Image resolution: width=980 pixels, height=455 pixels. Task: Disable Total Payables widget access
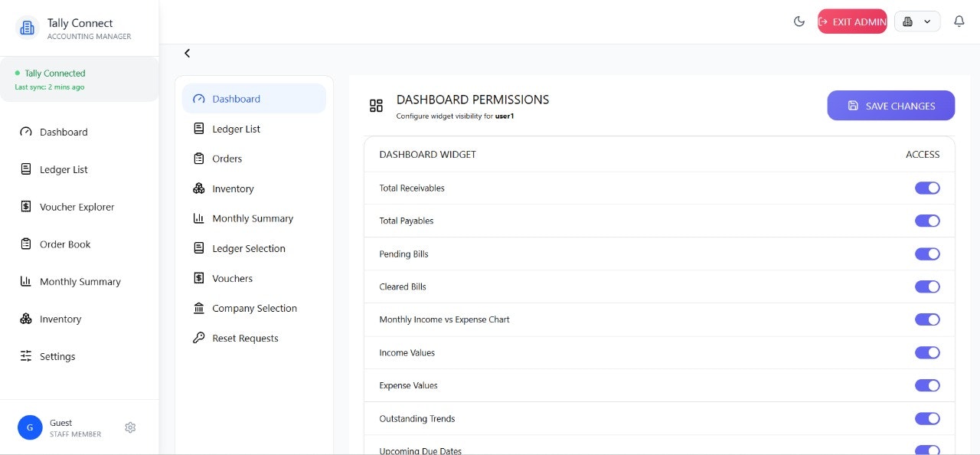927,221
